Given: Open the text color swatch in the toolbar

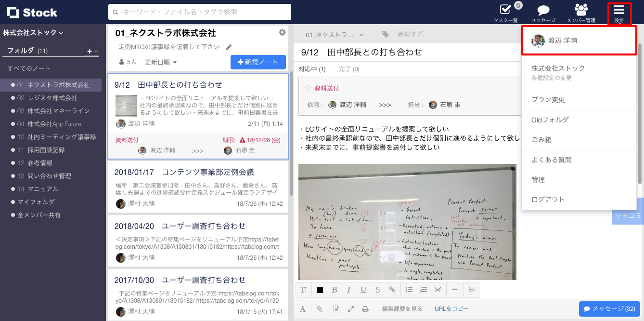Looking at the screenshot, I should 321,290.
